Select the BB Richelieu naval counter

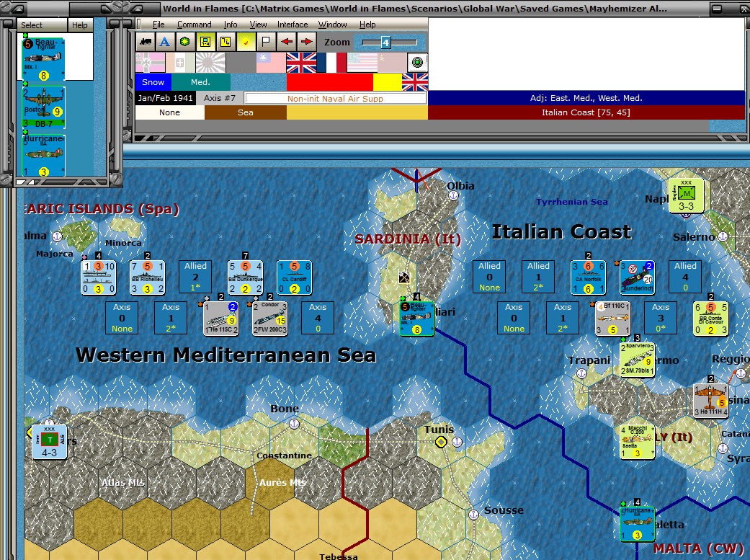pos(147,277)
